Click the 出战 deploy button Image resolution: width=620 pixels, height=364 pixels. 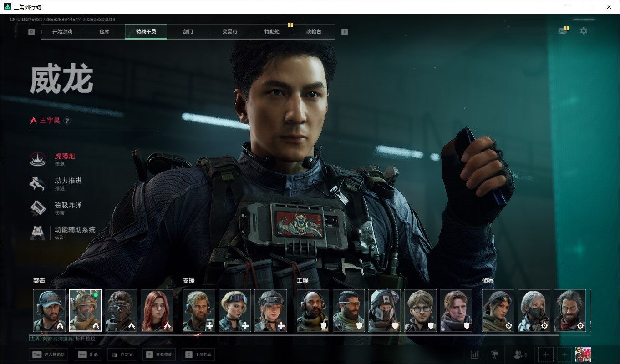click(87, 354)
